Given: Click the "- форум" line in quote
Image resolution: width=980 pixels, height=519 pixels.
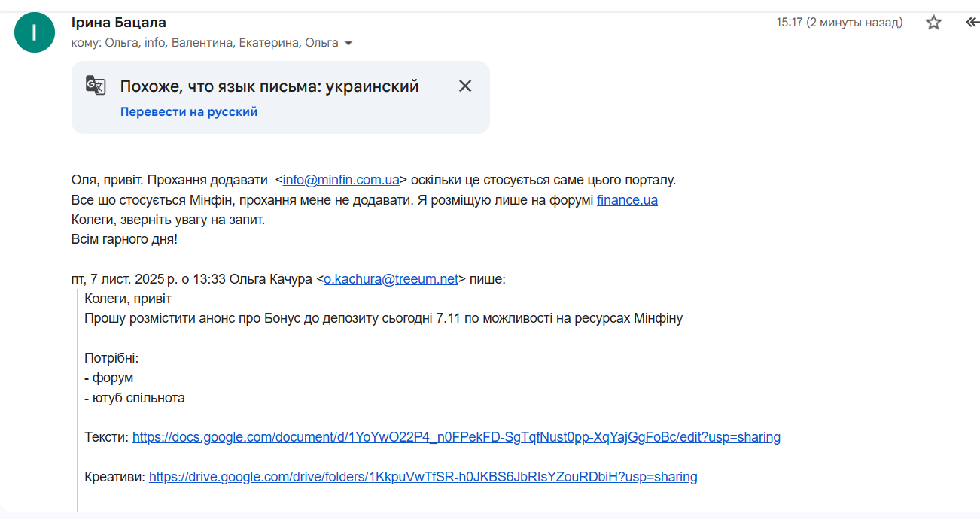Looking at the screenshot, I should (109, 378).
